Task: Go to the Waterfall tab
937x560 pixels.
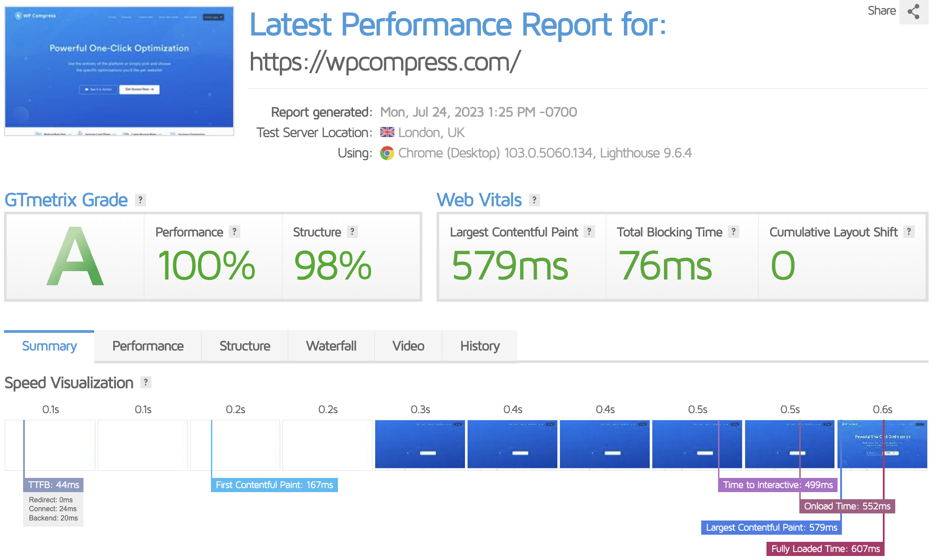Action: [331, 346]
